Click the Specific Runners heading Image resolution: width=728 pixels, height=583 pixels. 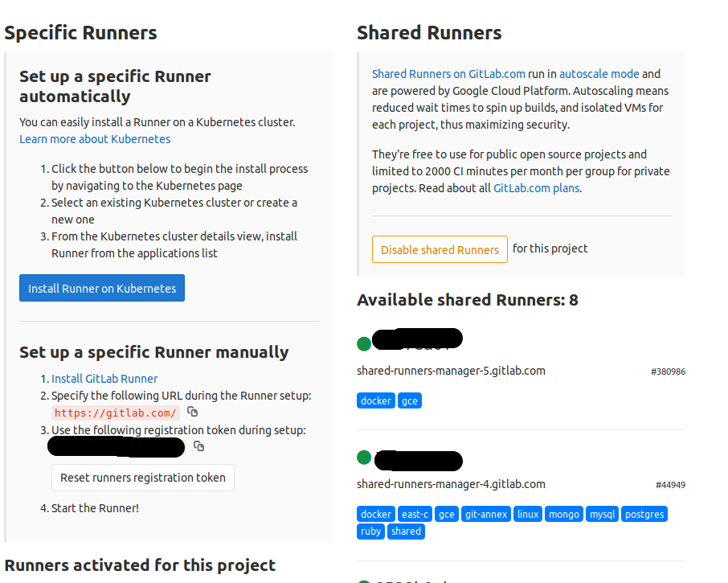[81, 33]
